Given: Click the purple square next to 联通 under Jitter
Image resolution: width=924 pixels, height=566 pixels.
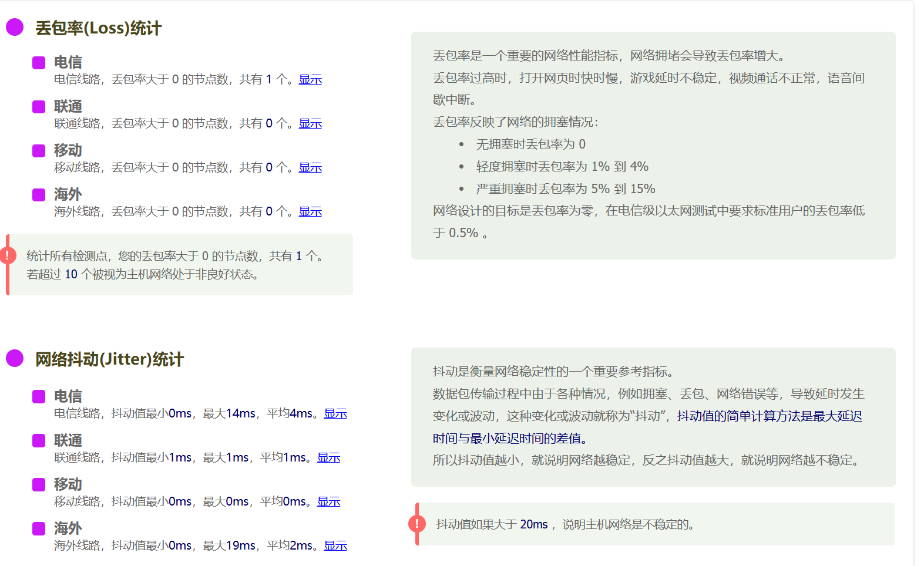Looking at the screenshot, I should [x=39, y=441].
